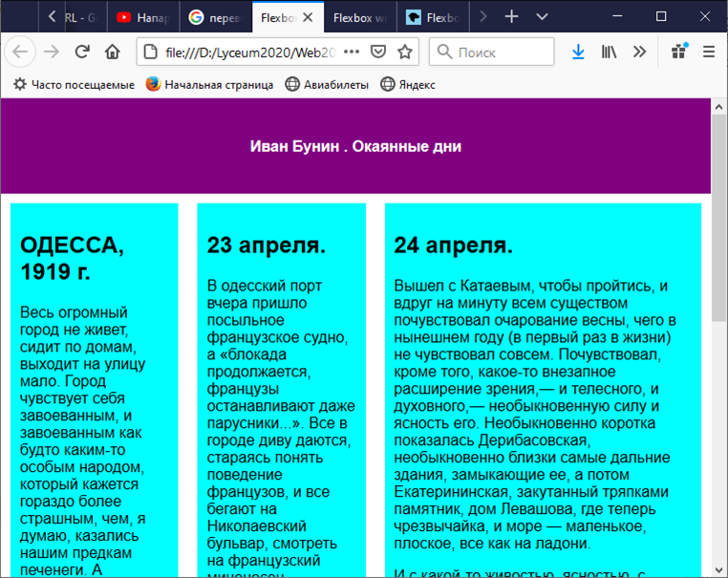
Task: Open the list all tabs dropdown
Action: (x=542, y=16)
